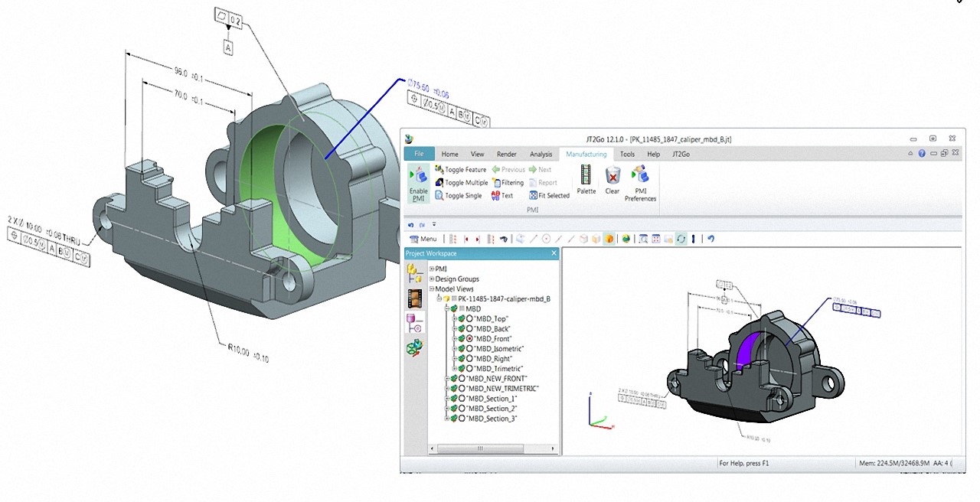Open the JT2Go ribbon tab
Viewport: 980px width, 502px height.
pos(681,154)
